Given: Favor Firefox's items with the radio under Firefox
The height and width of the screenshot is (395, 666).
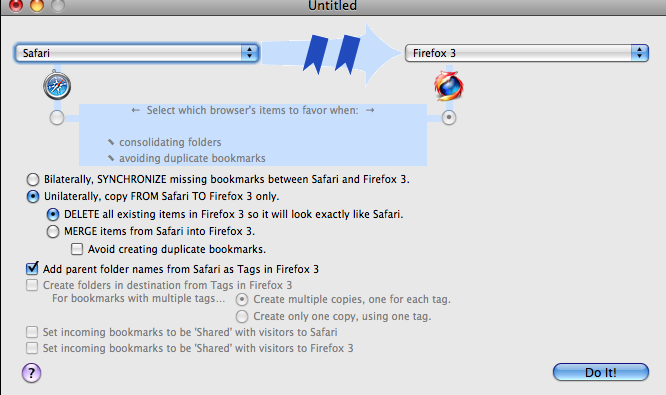Looking at the screenshot, I should tap(449, 117).
